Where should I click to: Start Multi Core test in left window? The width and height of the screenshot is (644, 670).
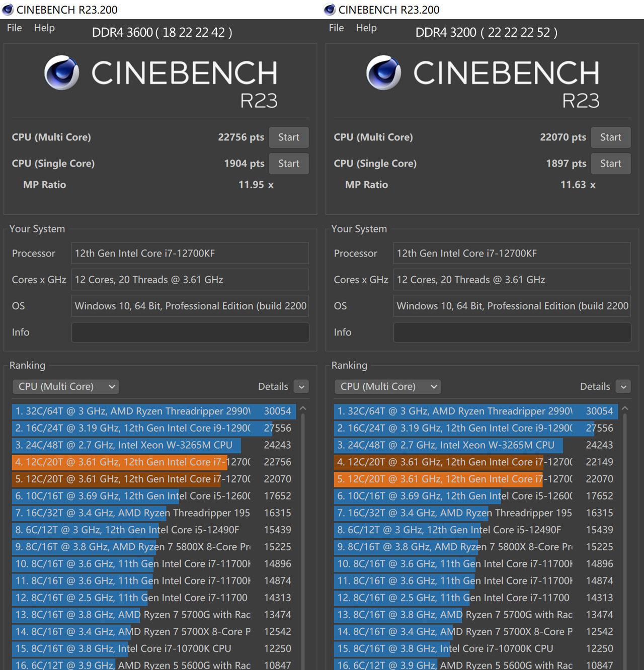click(x=288, y=137)
